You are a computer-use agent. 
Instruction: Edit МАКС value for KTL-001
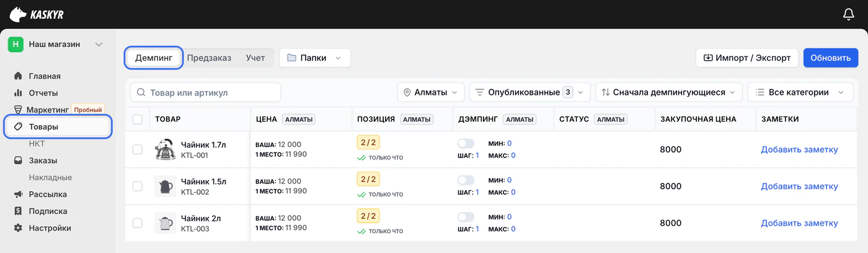(513, 155)
